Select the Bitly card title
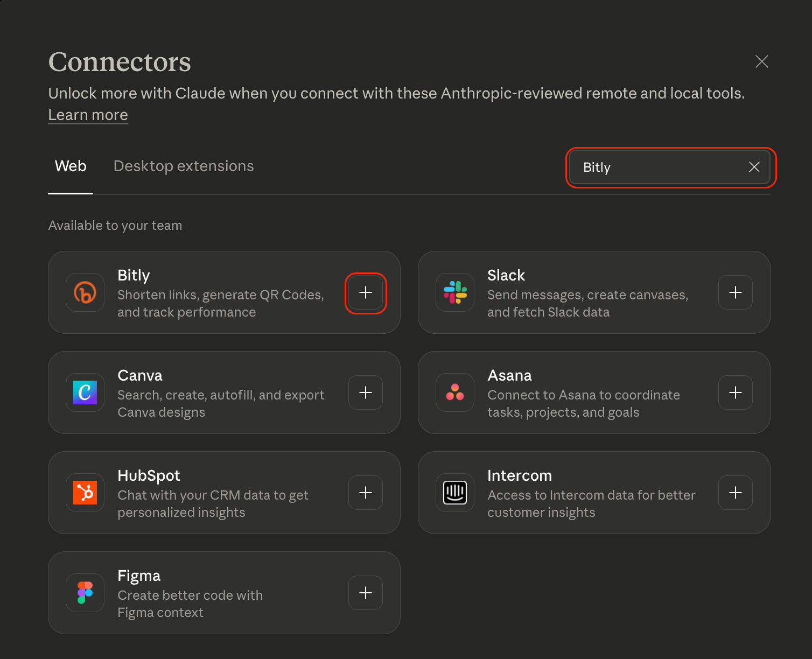The width and height of the screenshot is (812, 659). pyautogui.click(x=134, y=275)
